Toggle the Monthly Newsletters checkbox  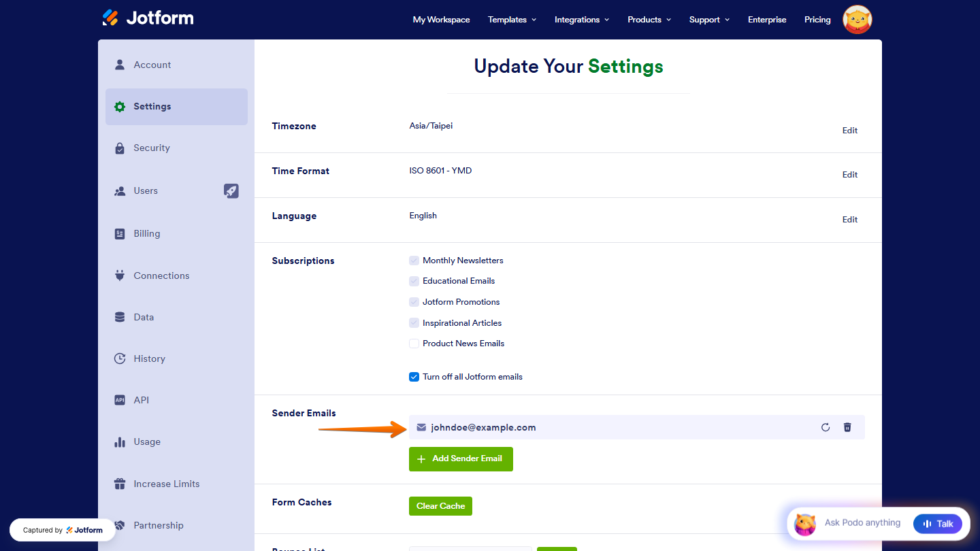414,261
